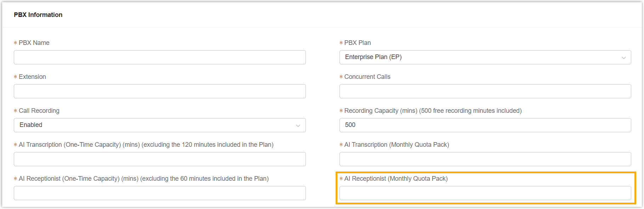Click the chevron arrow in PBX Plan
This screenshot has height=209, width=644.
click(623, 58)
